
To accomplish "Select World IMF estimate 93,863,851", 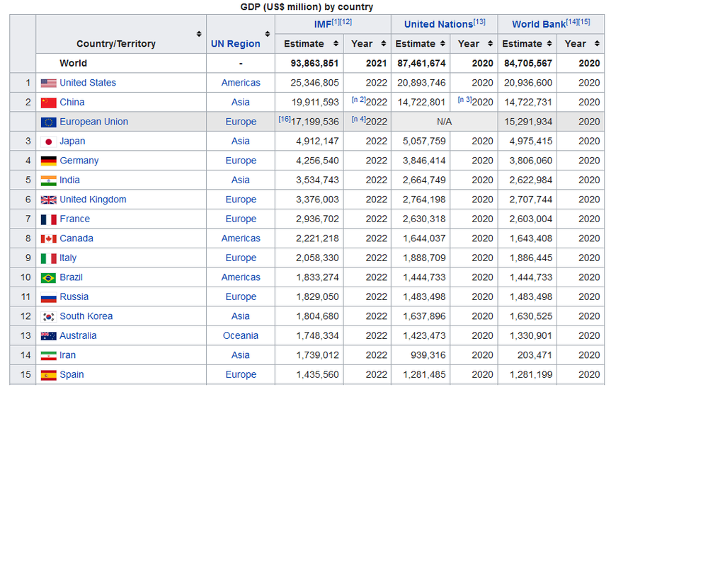I will pos(314,64).
